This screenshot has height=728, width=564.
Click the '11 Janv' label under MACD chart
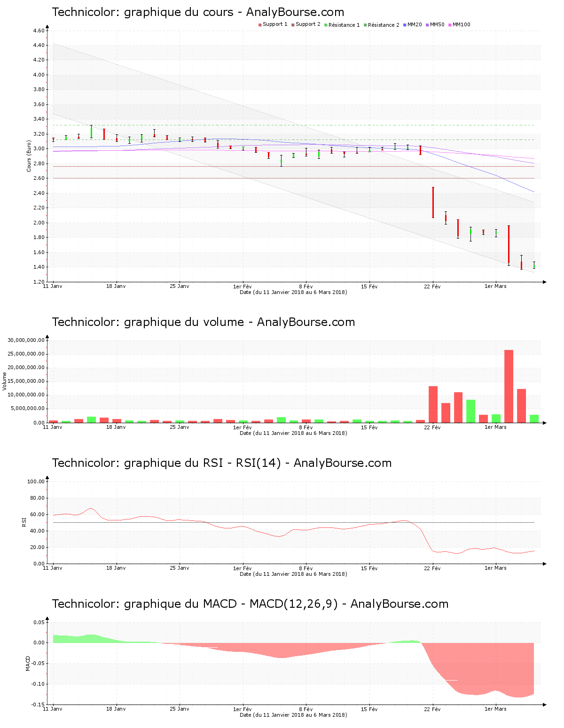pos(53,709)
